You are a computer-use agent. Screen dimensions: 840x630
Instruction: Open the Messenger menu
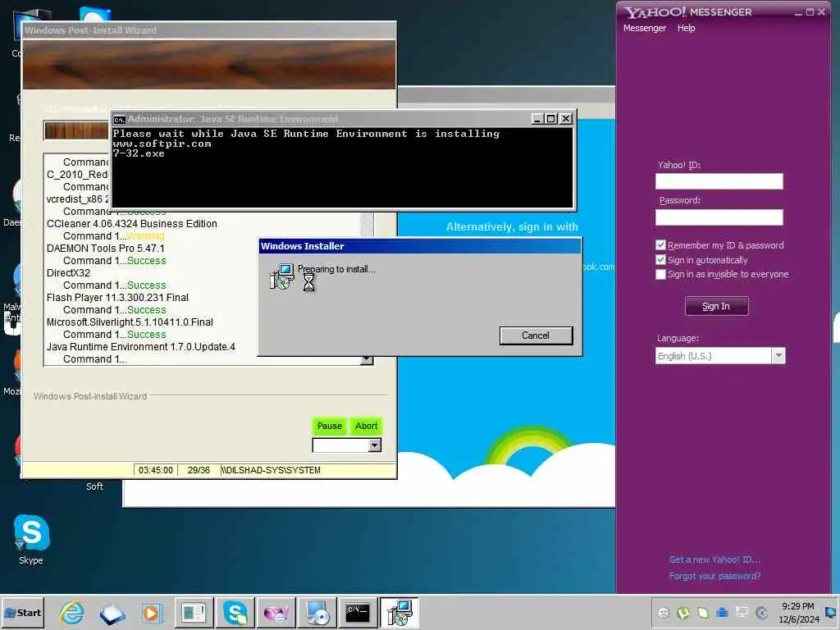pyautogui.click(x=645, y=28)
